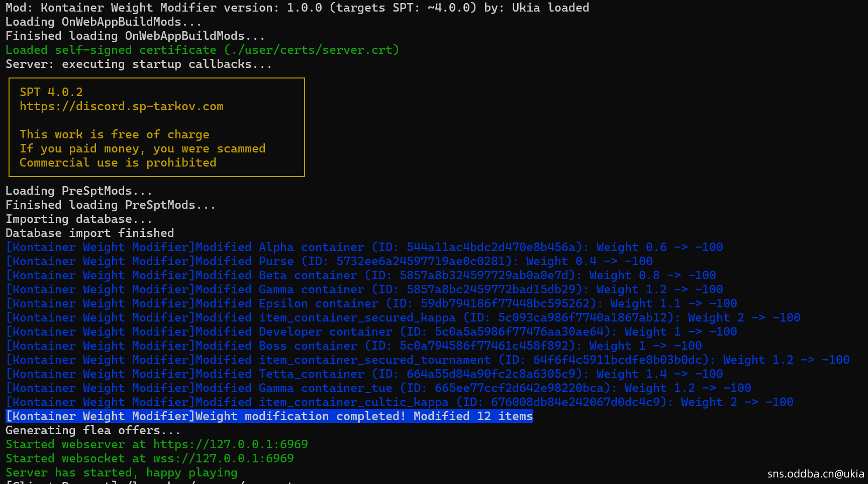The height and width of the screenshot is (484, 868).
Task: Click the https://127.0.0.1:6969 webserver address
Action: (230, 445)
